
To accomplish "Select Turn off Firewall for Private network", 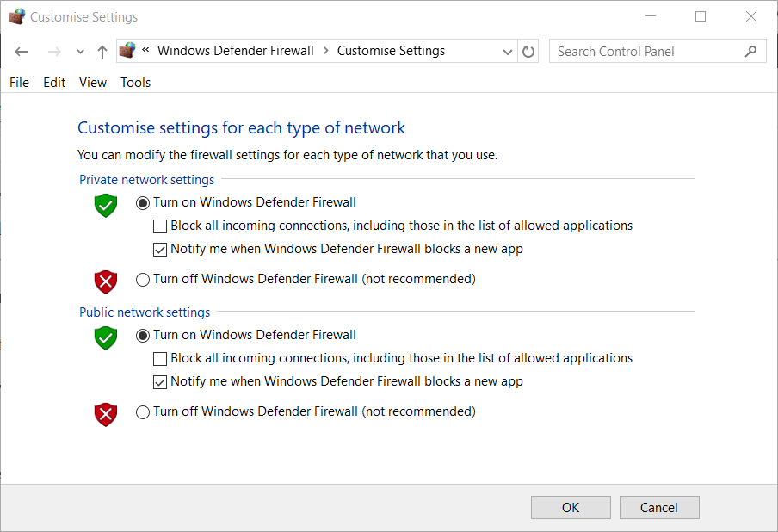I will [143, 279].
